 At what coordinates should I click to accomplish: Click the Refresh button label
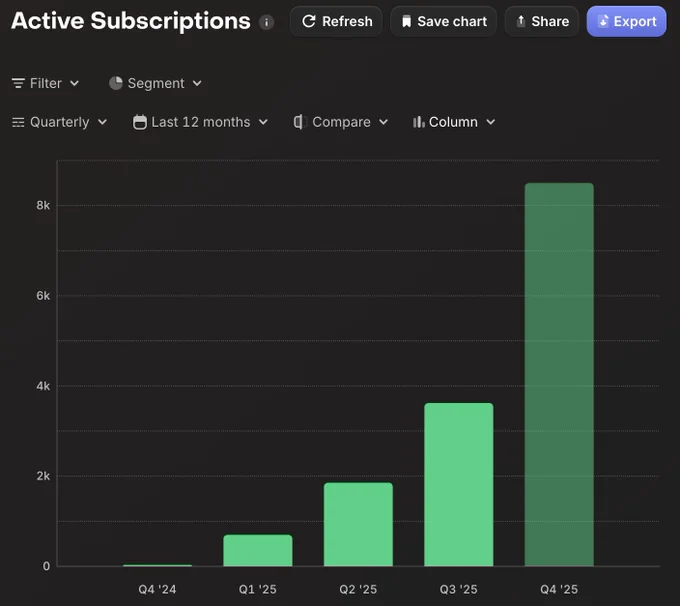[347, 21]
